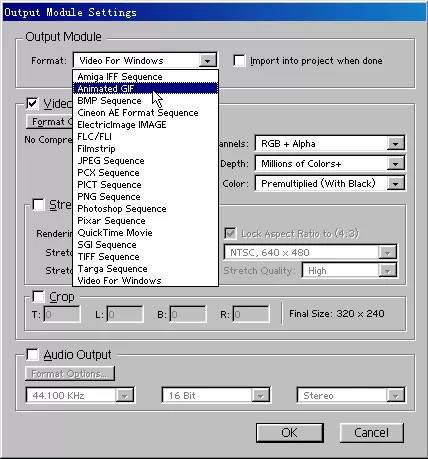The height and width of the screenshot is (459, 428).
Task: Choose ElectricImage IMAGE format
Action: pyautogui.click(x=145, y=125)
